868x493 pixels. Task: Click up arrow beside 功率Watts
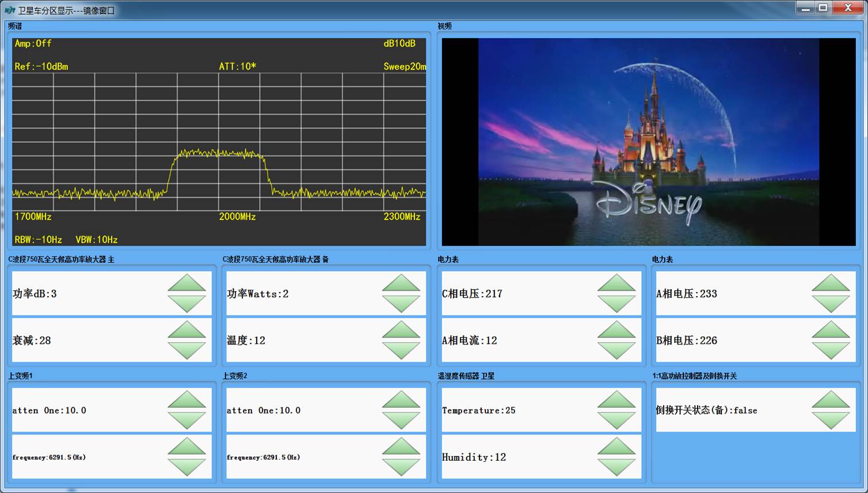[401, 283]
